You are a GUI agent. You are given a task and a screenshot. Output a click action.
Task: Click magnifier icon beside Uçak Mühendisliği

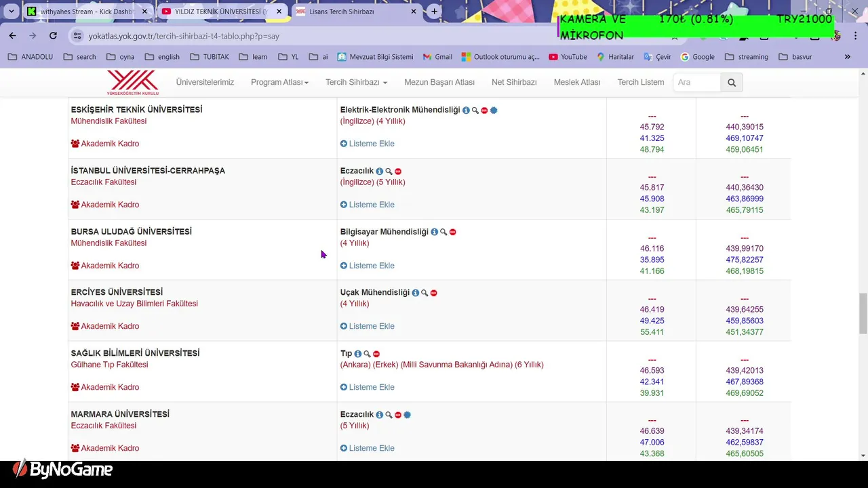pyautogui.click(x=425, y=293)
